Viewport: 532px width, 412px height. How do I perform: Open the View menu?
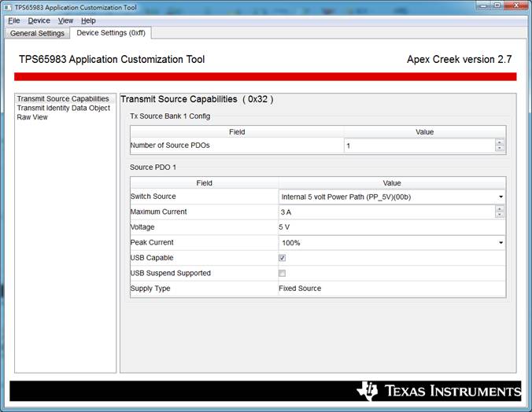coord(65,20)
